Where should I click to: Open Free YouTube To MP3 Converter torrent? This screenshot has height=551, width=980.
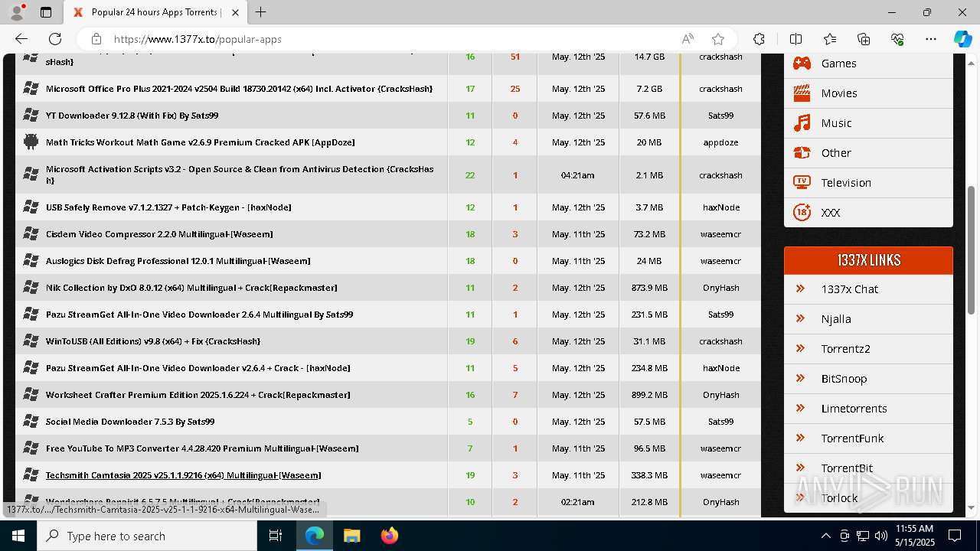[202, 448]
